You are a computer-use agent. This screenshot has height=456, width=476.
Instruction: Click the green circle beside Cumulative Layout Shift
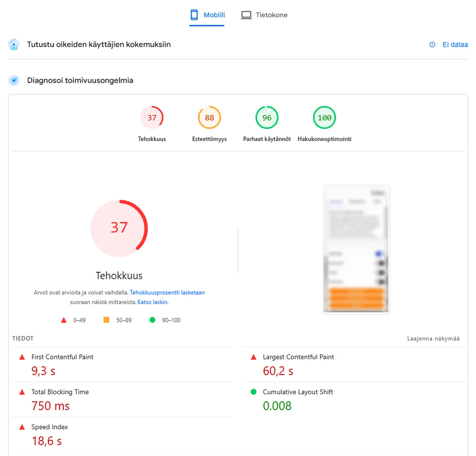(x=253, y=391)
